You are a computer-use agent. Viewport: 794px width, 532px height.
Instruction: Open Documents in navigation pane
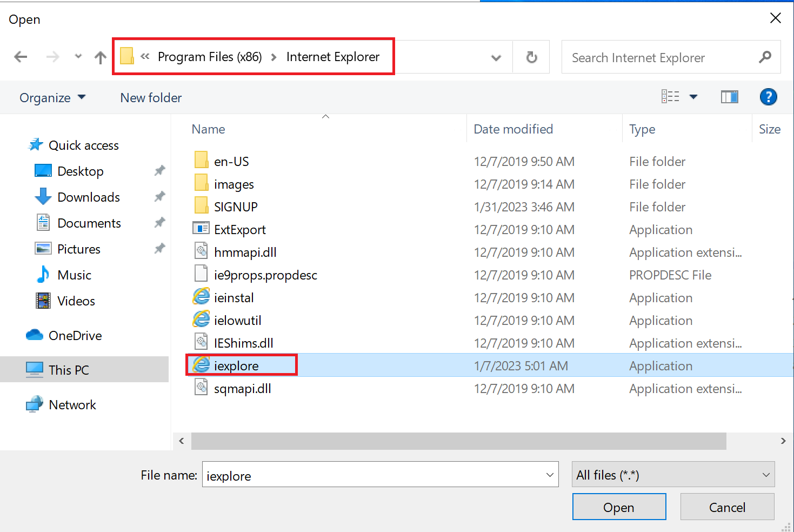click(x=89, y=223)
